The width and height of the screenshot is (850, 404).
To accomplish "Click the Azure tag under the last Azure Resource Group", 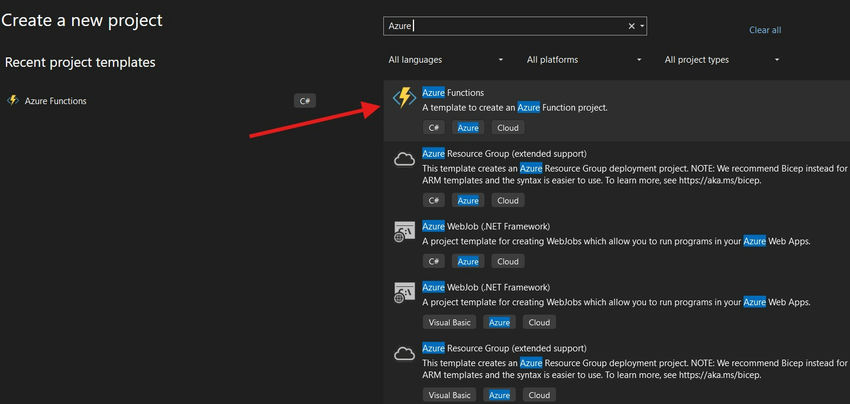I will [499, 395].
